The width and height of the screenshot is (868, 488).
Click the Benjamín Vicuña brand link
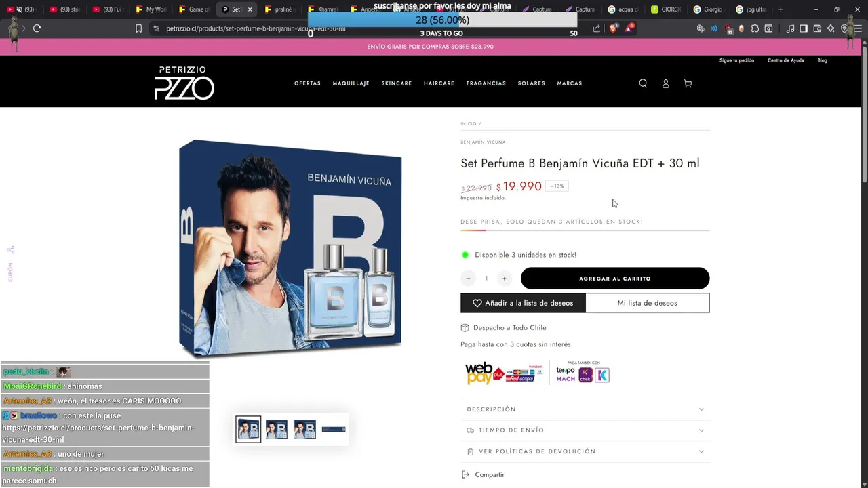[x=483, y=142]
